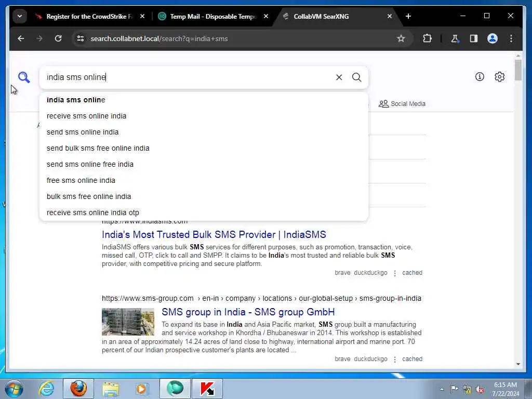This screenshot has width=532, height=399.
Task: Choose suggestion 'receive sms online india otp'
Action: 204,212
